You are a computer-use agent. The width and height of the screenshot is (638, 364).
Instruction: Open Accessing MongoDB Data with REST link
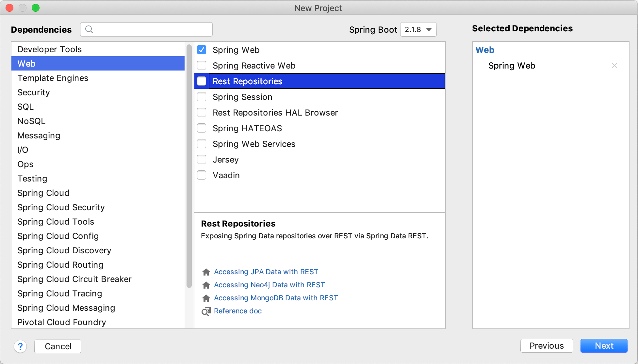[x=276, y=298]
